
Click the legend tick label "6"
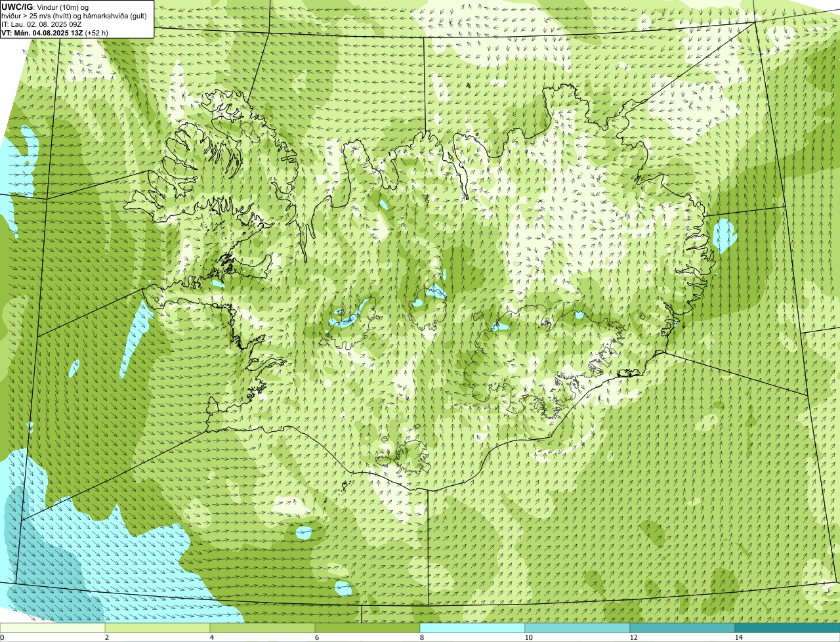(x=316, y=637)
